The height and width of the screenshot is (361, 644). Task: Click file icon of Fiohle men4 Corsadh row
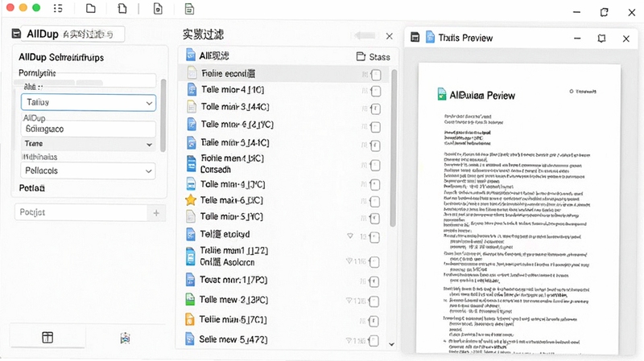coord(191,164)
